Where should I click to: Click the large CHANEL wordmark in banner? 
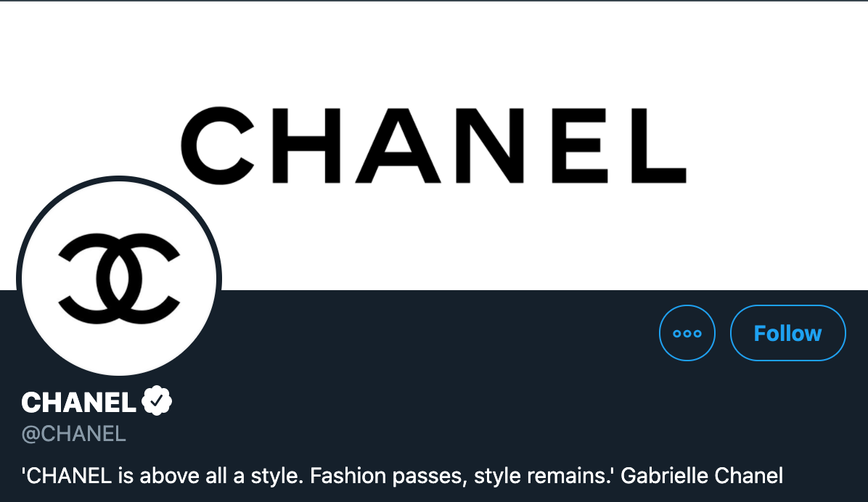(x=433, y=145)
